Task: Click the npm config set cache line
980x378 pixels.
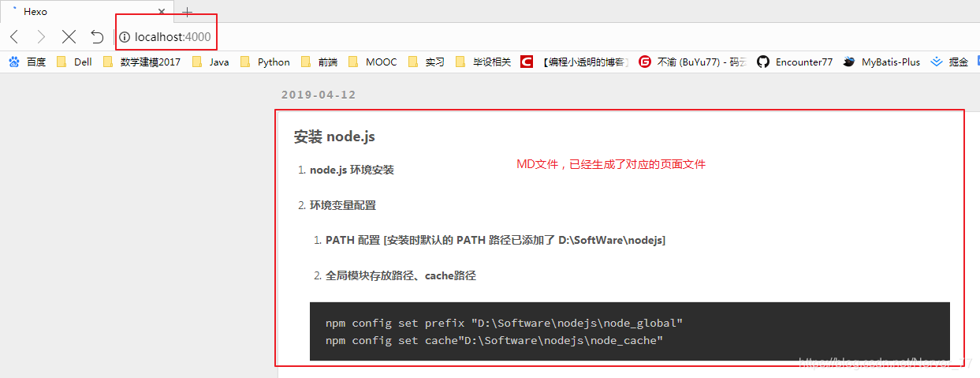Action: [x=494, y=341]
